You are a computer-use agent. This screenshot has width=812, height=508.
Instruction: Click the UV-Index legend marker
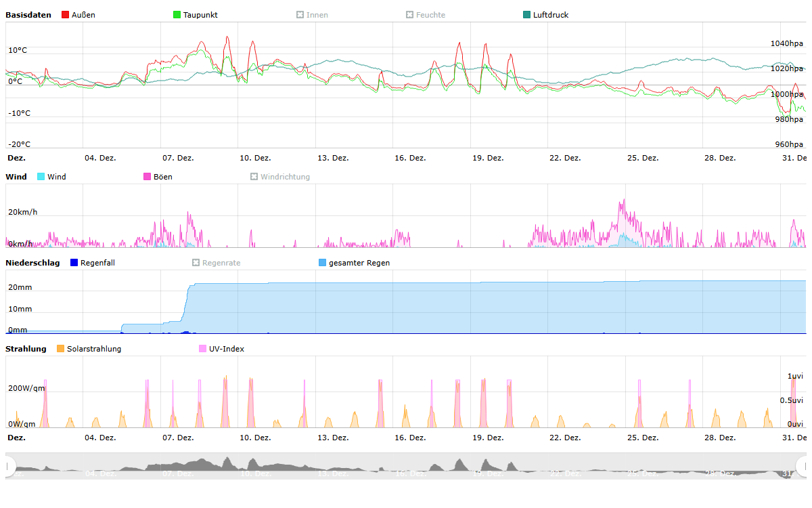coord(203,349)
